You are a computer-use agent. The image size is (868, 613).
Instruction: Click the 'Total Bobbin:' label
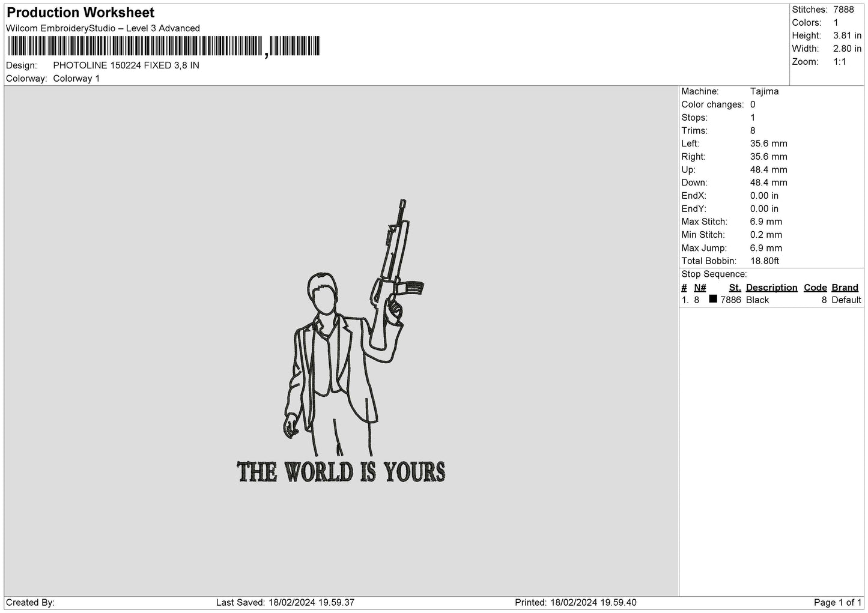709,261
